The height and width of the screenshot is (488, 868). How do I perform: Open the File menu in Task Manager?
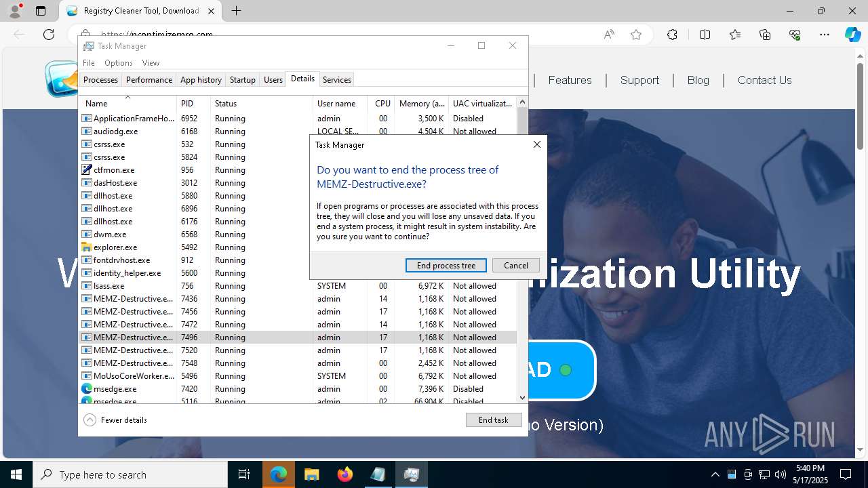tap(89, 63)
